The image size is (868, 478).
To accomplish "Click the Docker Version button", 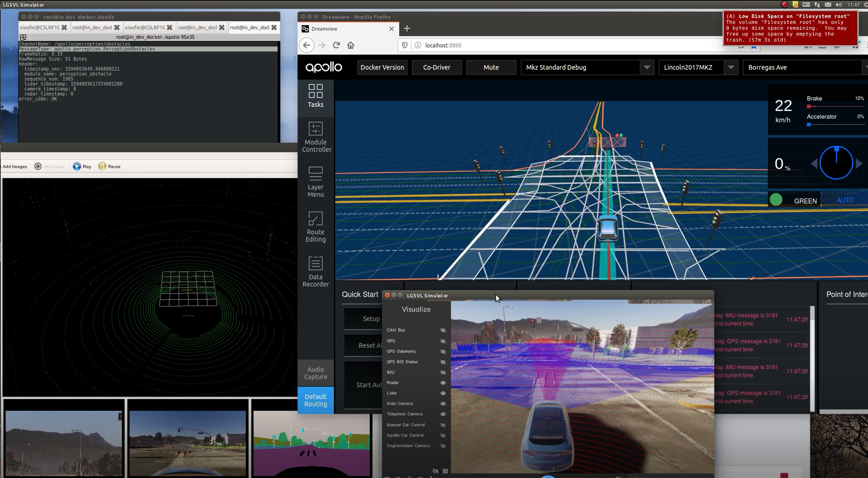I will 382,67.
